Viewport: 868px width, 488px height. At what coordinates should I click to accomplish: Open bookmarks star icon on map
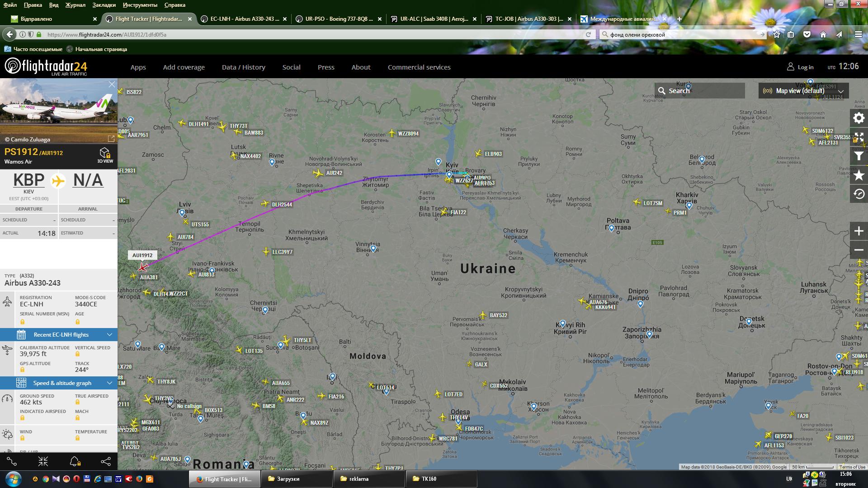click(x=859, y=175)
